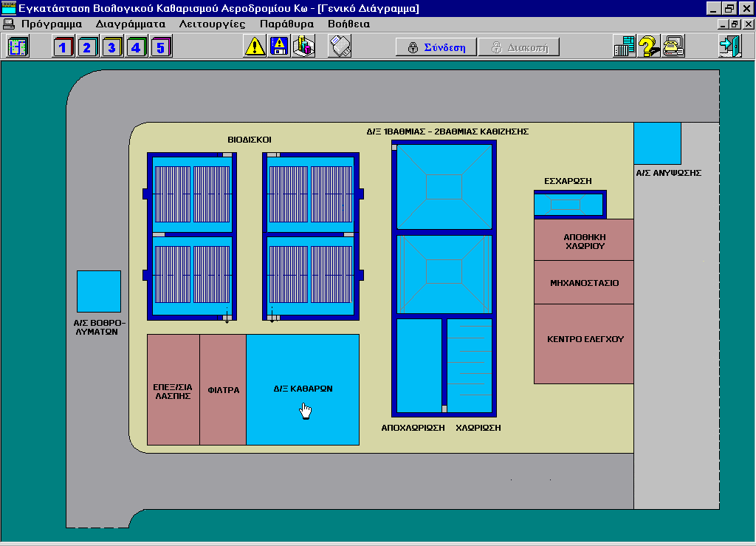Screen dimensions: 756x546
Task: Open the Παράθυρα menu
Action: coord(286,24)
